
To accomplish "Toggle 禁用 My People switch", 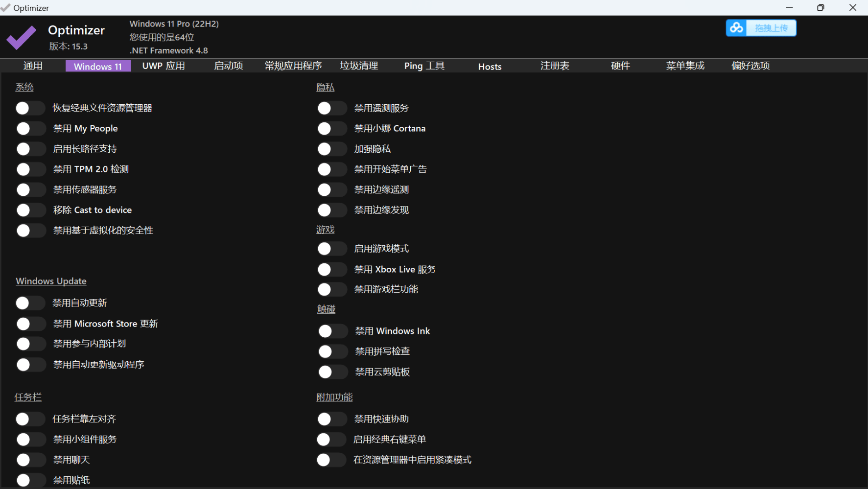I will pyautogui.click(x=30, y=129).
